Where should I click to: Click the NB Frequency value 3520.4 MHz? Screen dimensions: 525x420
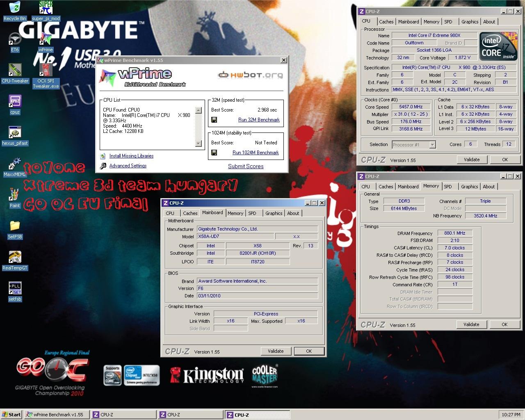(486, 216)
